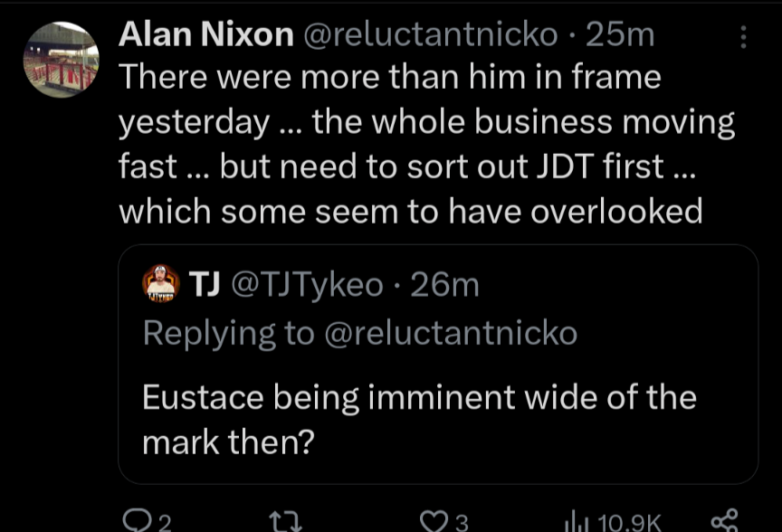Viewport: 782px width, 532px height.
Task: Open the quoted tweet about Eustace being imminent
Action: (x=419, y=420)
